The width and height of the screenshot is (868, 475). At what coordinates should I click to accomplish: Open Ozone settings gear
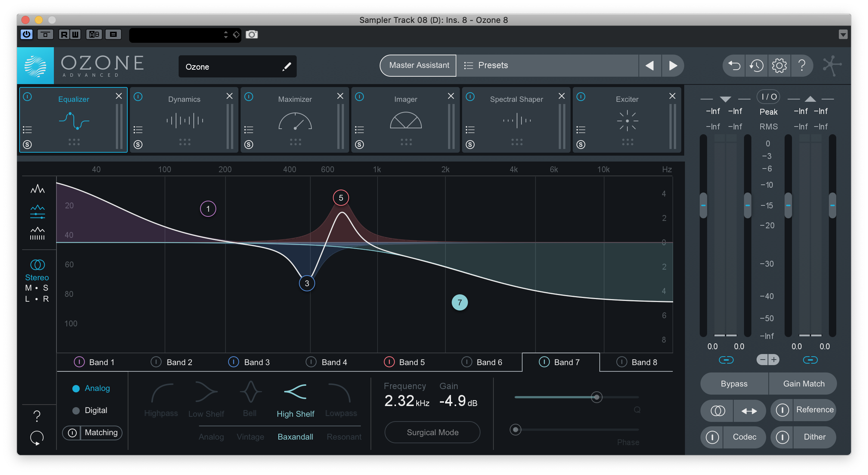click(779, 66)
